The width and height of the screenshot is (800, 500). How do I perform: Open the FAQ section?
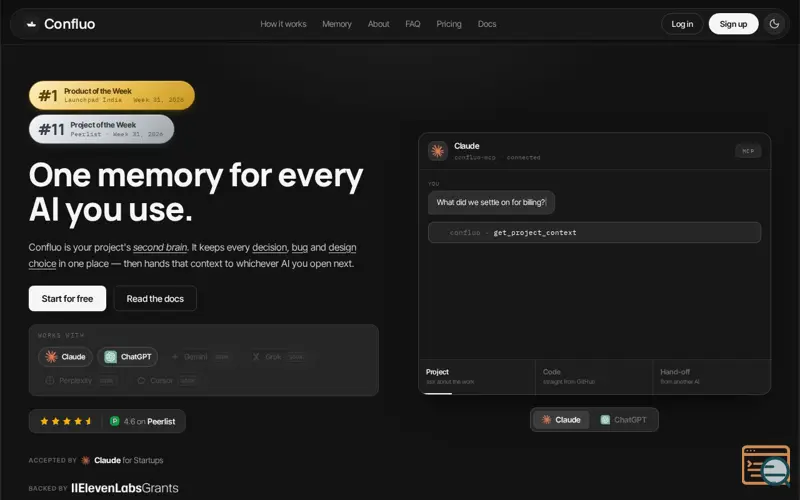413,24
